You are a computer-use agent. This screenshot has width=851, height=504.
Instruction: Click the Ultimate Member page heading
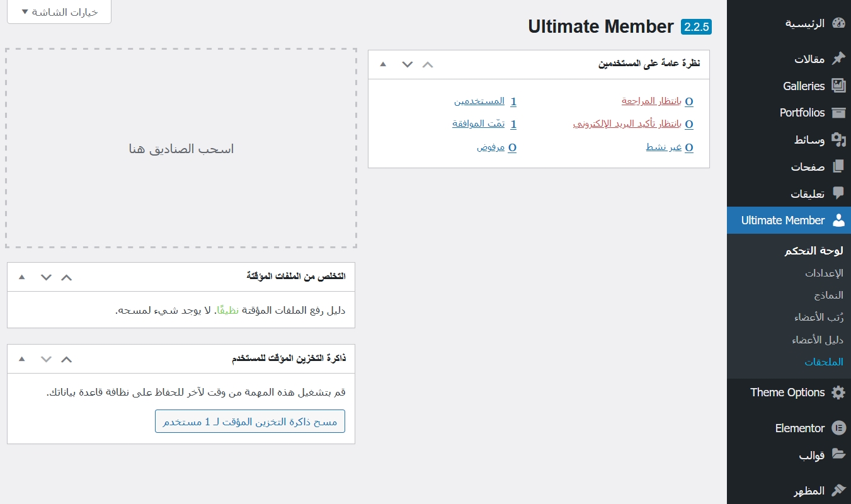point(601,26)
